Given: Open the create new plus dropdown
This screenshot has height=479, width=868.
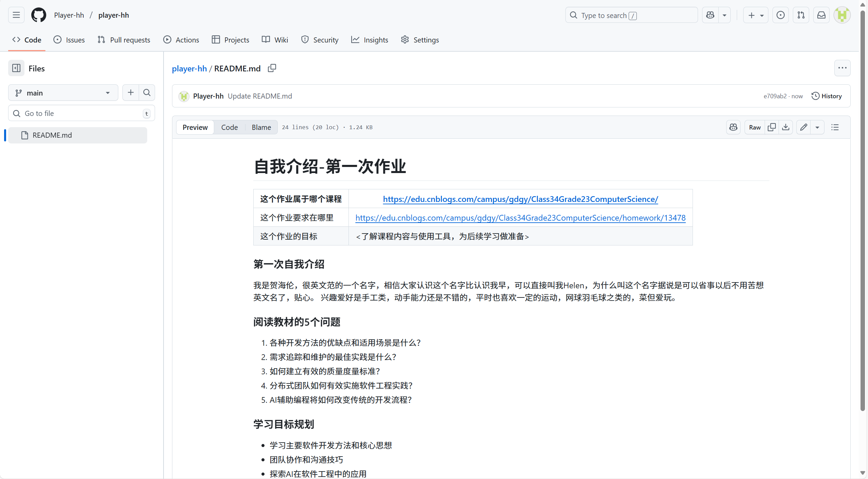Looking at the screenshot, I should click(x=755, y=15).
